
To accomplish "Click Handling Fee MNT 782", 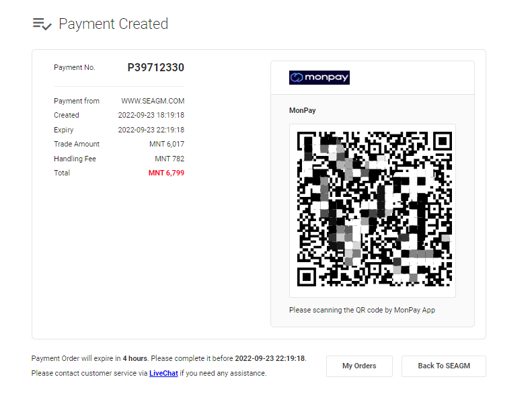I will pyautogui.click(x=169, y=159).
